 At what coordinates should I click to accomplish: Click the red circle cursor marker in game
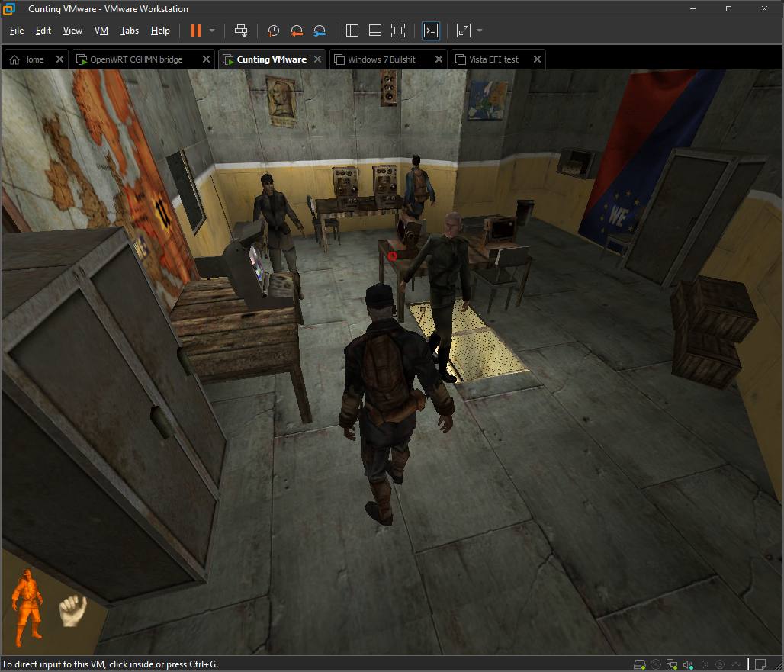pyautogui.click(x=392, y=256)
